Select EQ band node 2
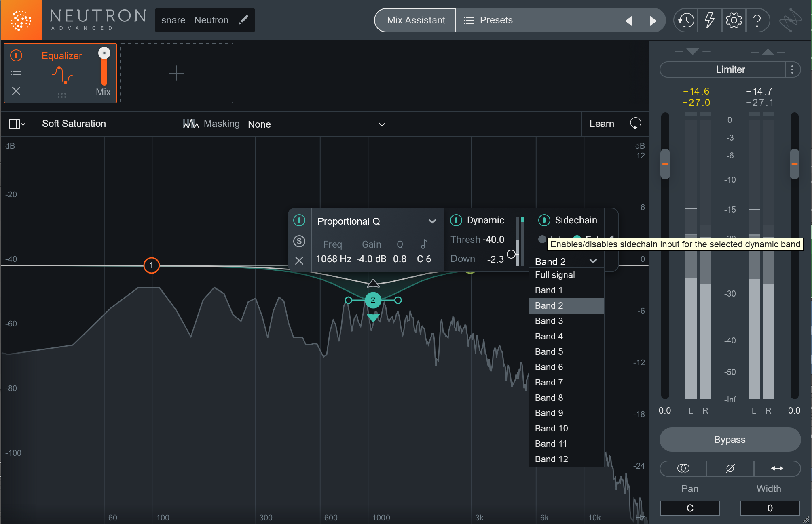The width and height of the screenshot is (812, 524). (373, 300)
